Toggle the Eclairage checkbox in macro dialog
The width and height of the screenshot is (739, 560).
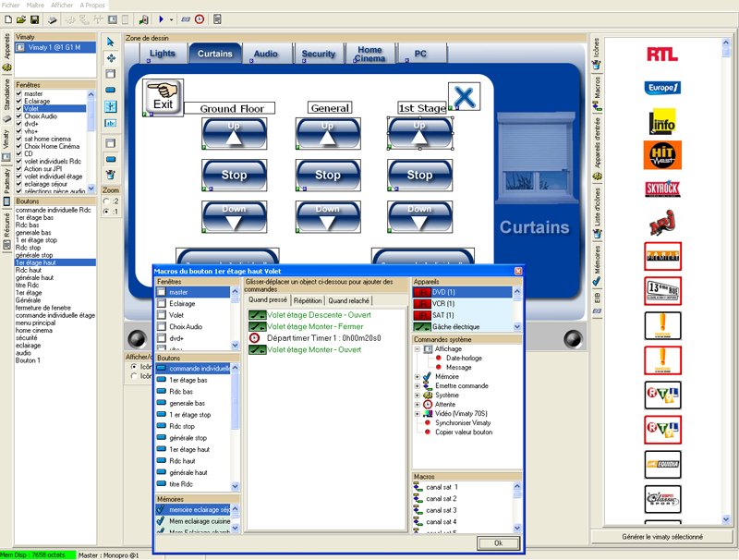point(162,303)
